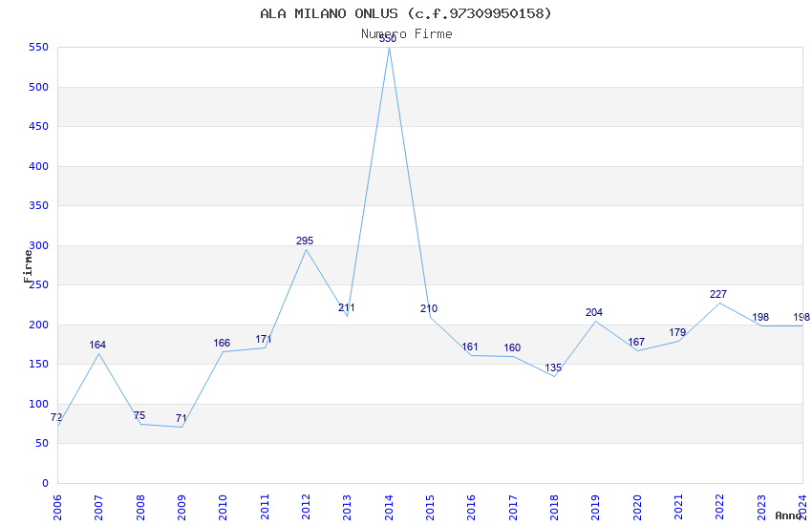Select the 295 data label for 2012
Screen dimensions: 812x525
305,241
